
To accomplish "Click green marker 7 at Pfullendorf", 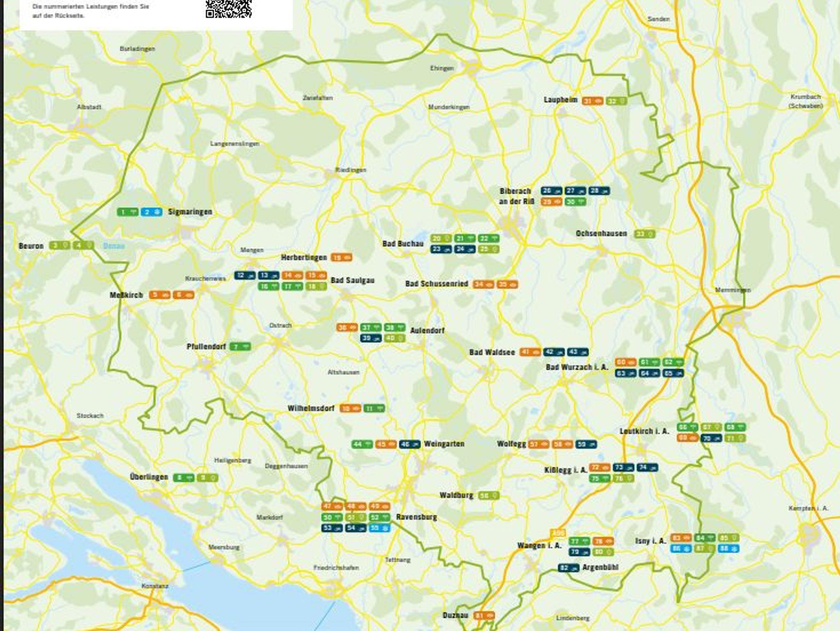I will tap(240, 347).
